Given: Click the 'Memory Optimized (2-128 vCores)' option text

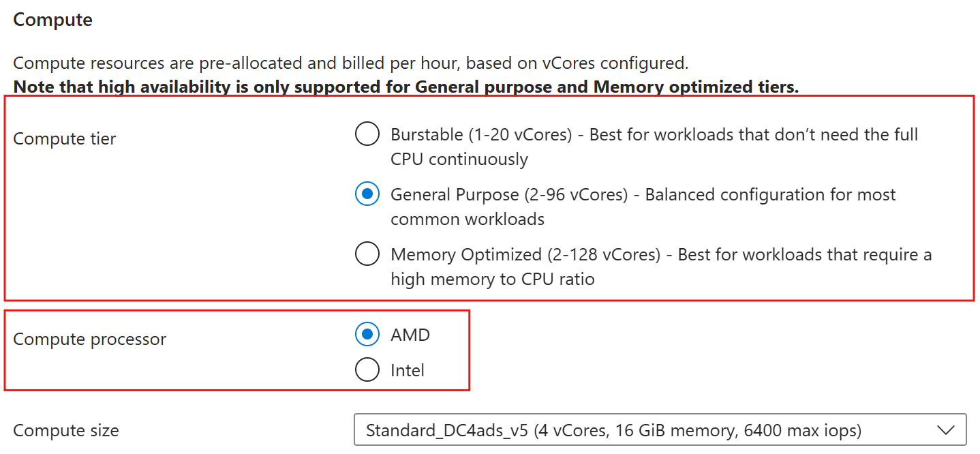Looking at the screenshot, I should (525, 254).
